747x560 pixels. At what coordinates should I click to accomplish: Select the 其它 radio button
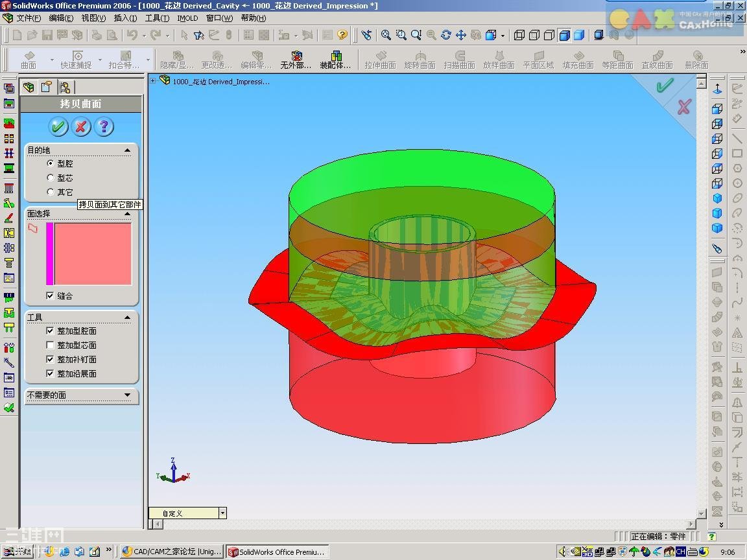click(51, 192)
